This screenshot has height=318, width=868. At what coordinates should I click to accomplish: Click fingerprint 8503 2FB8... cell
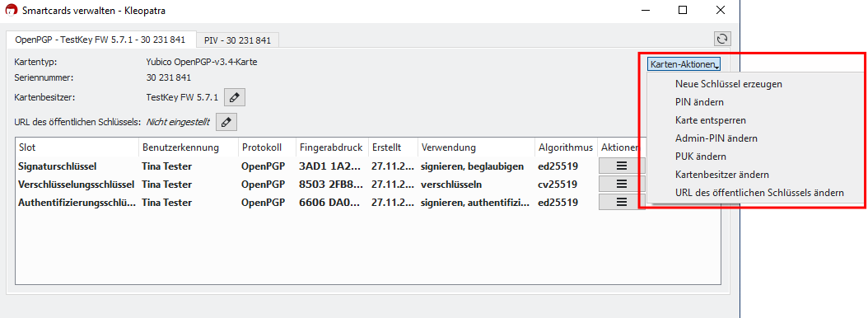(x=332, y=185)
